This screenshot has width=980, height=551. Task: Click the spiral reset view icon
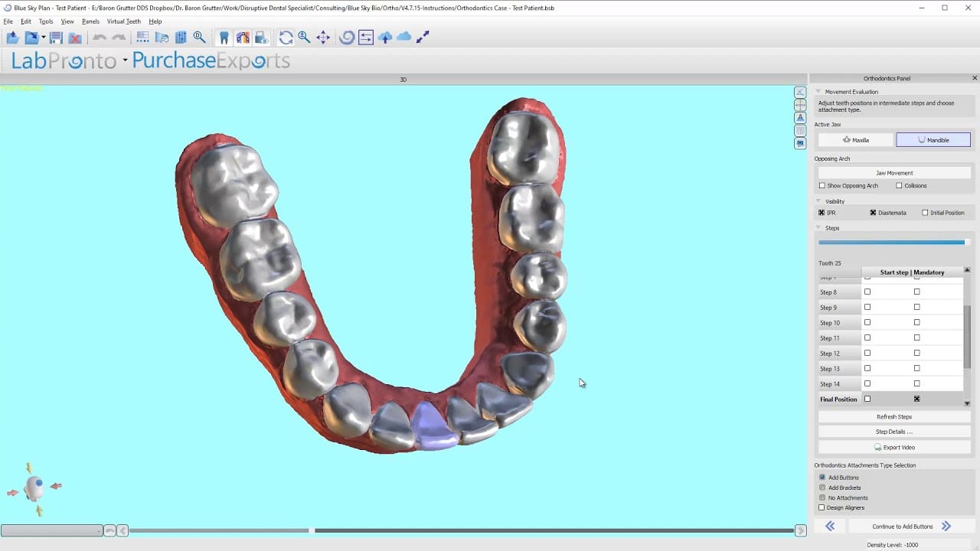click(x=347, y=37)
